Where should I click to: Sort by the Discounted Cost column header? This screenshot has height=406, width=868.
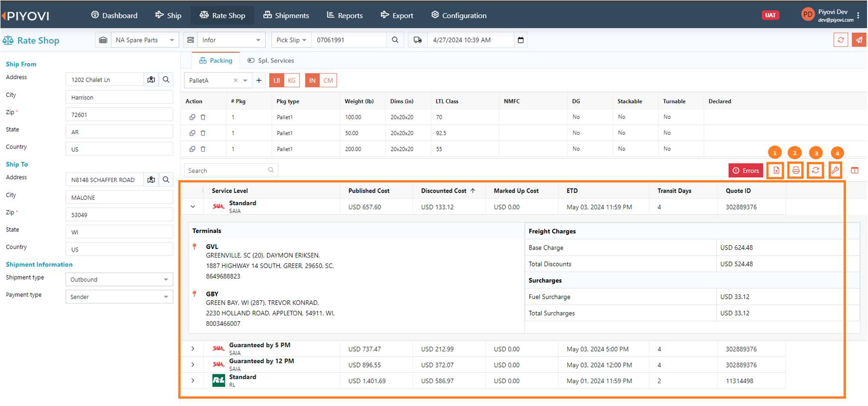(x=448, y=191)
